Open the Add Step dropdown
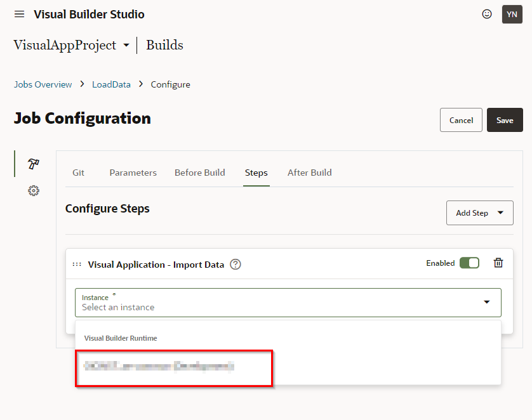The image size is (532, 420). 479,213
